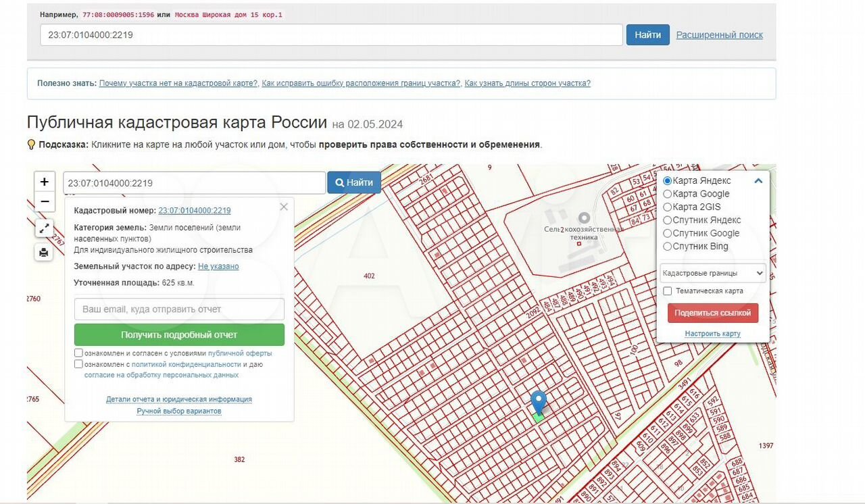
Task: Close the cadastral info popup
Action: (284, 207)
